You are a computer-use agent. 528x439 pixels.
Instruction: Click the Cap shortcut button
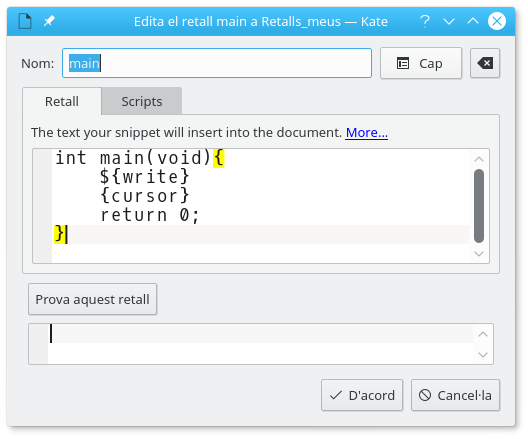click(x=421, y=63)
